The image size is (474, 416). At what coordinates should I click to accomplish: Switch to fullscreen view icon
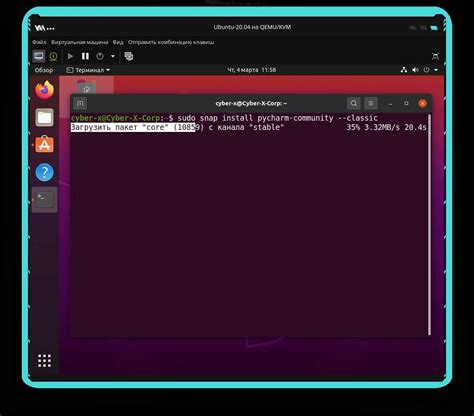click(435, 56)
